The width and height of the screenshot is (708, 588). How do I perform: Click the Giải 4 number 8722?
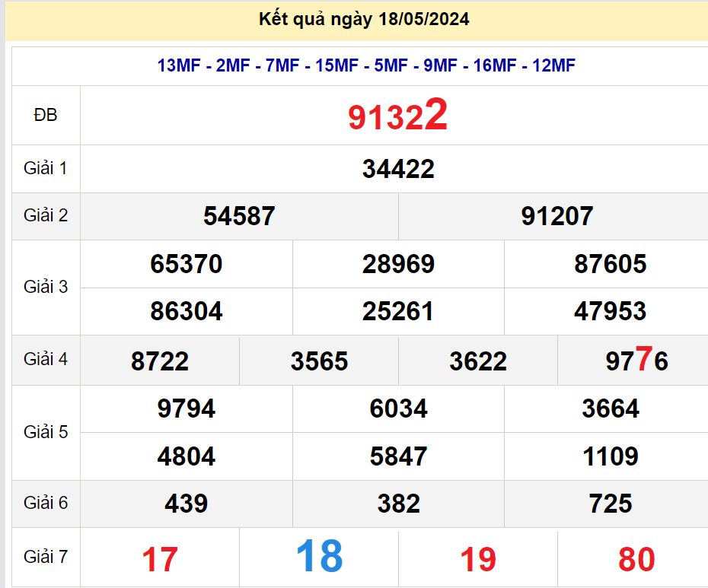tap(160, 361)
